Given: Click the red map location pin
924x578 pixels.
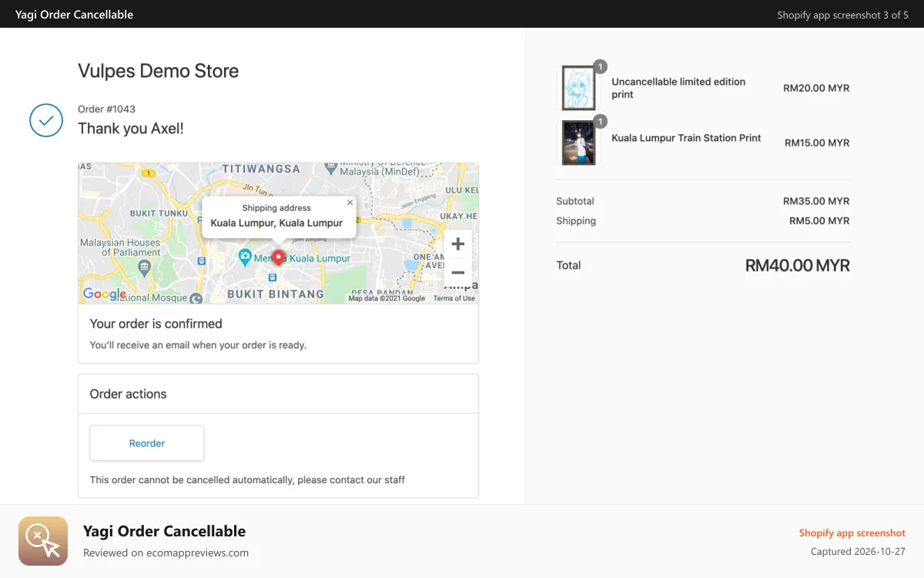Looking at the screenshot, I should point(279,258).
